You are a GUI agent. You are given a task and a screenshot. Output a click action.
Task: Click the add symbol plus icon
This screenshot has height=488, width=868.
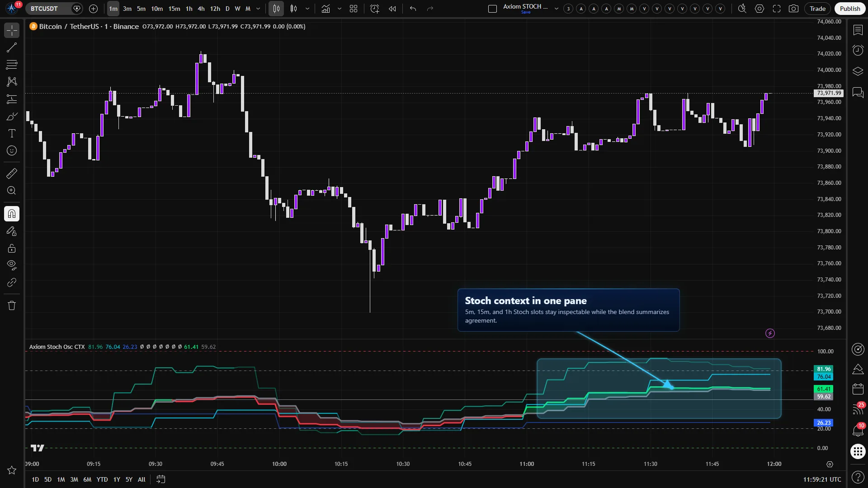(x=93, y=9)
